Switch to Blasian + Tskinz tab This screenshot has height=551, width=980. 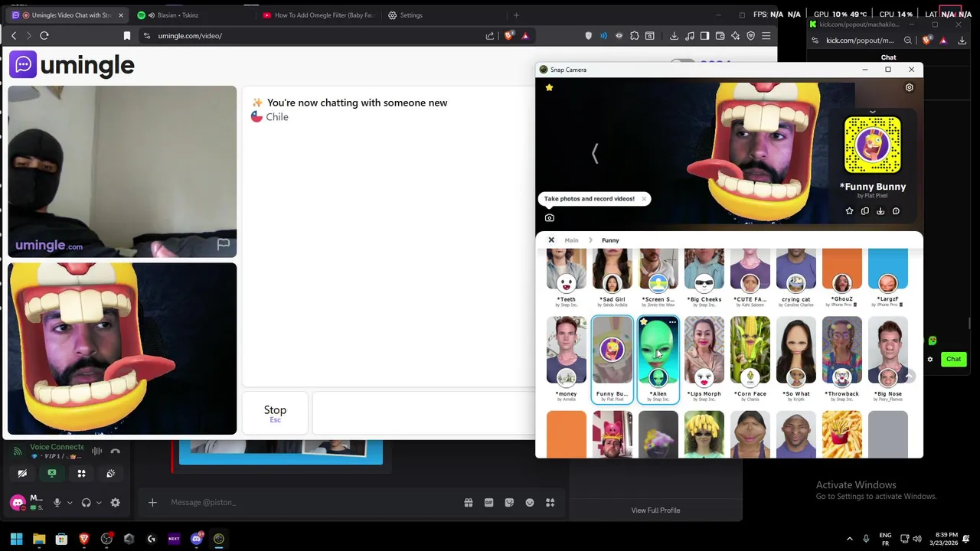[191, 15]
